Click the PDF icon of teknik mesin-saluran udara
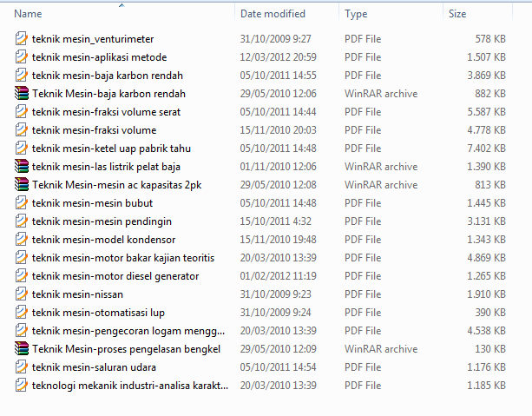532x416 pixels. click(x=21, y=367)
